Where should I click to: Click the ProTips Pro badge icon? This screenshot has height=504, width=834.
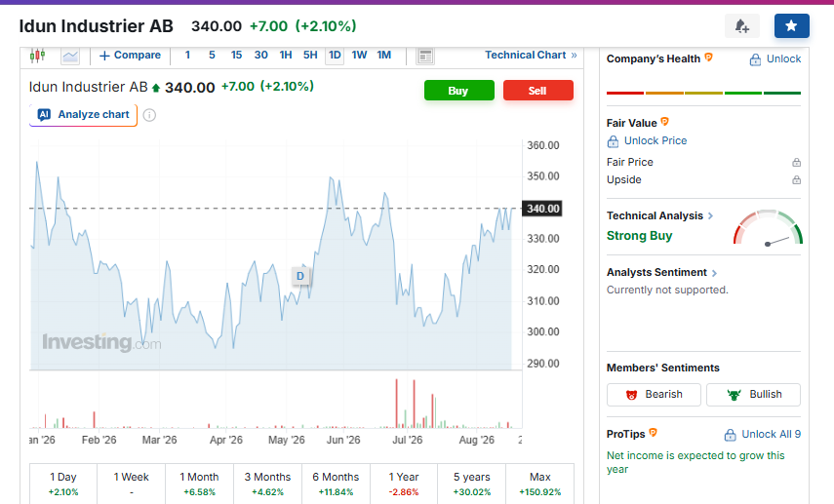click(x=654, y=433)
